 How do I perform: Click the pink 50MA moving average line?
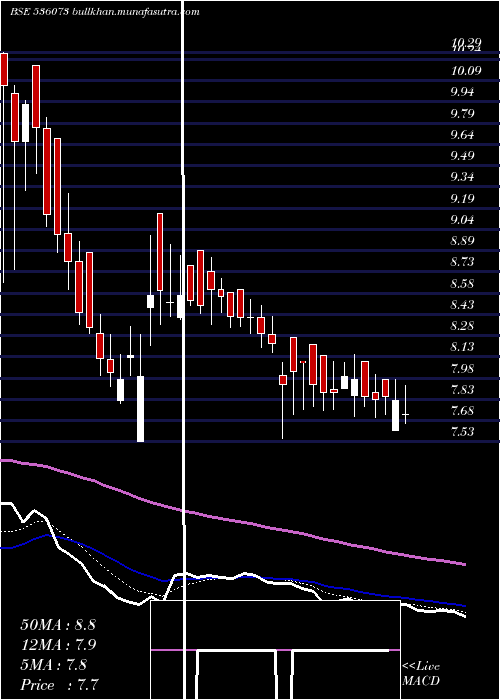232,521
